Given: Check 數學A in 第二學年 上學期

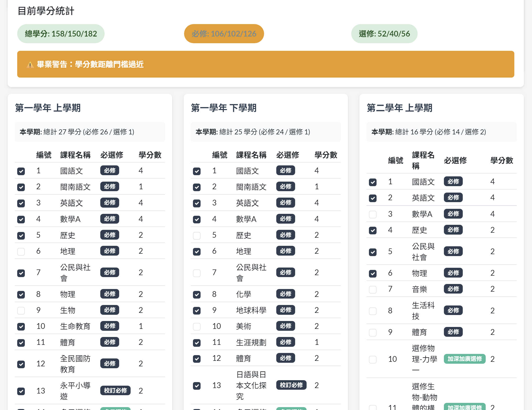Looking at the screenshot, I should pos(373,214).
